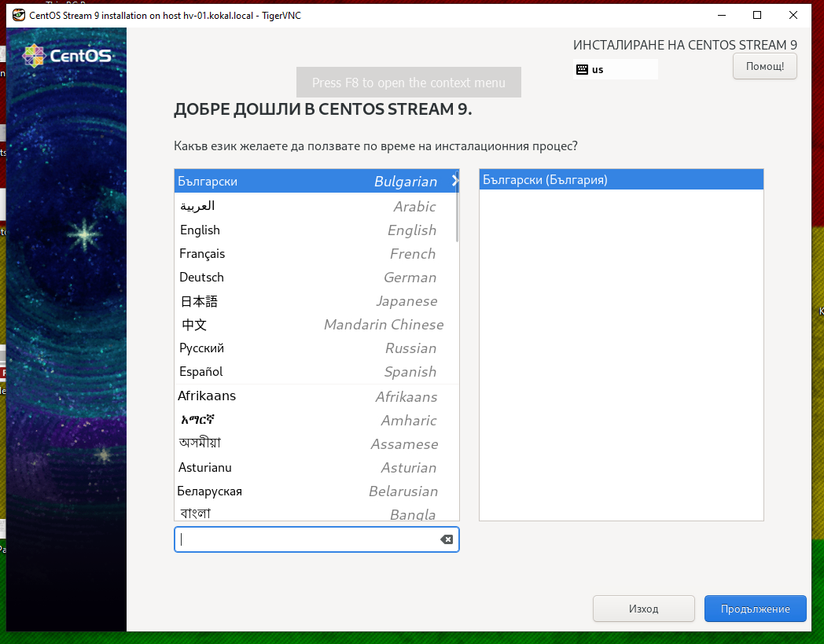Click the Продължение continue button
The image size is (824, 644).
pyautogui.click(x=755, y=609)
